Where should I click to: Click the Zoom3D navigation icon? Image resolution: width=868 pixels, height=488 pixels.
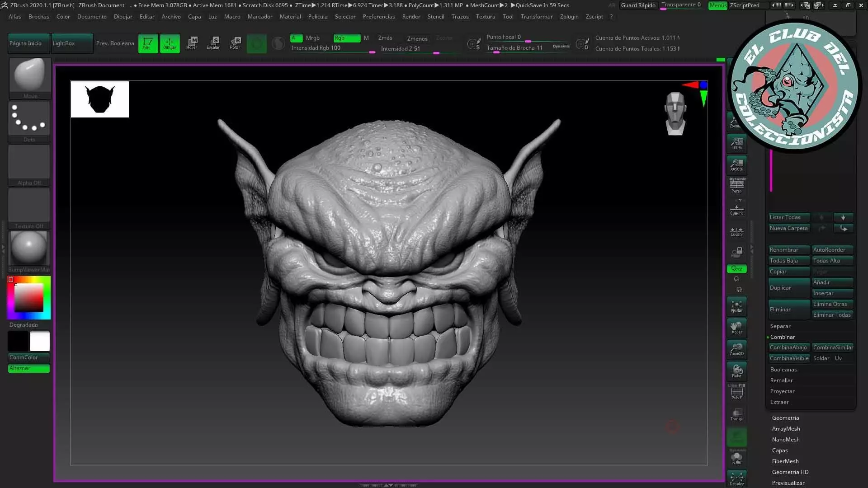click(736, 349)
